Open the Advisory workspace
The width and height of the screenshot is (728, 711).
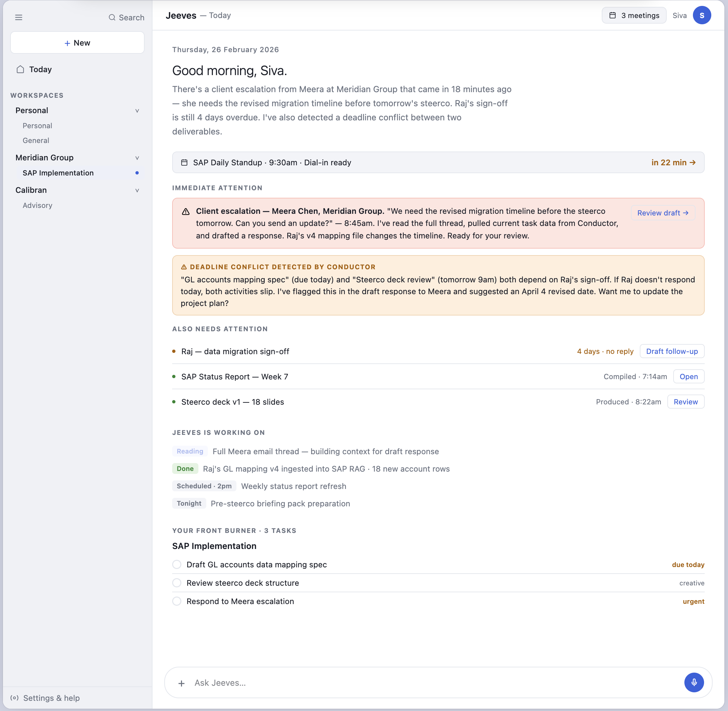tap(37, 205)
